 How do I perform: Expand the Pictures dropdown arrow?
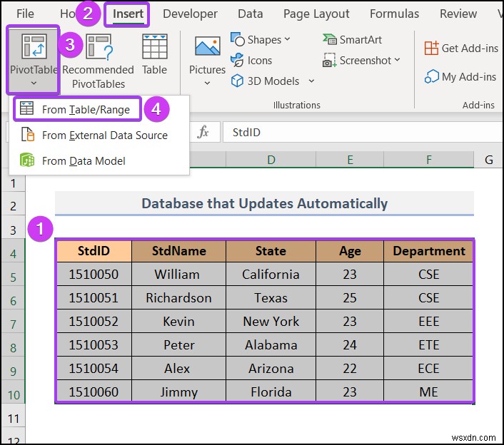[207, 83]
